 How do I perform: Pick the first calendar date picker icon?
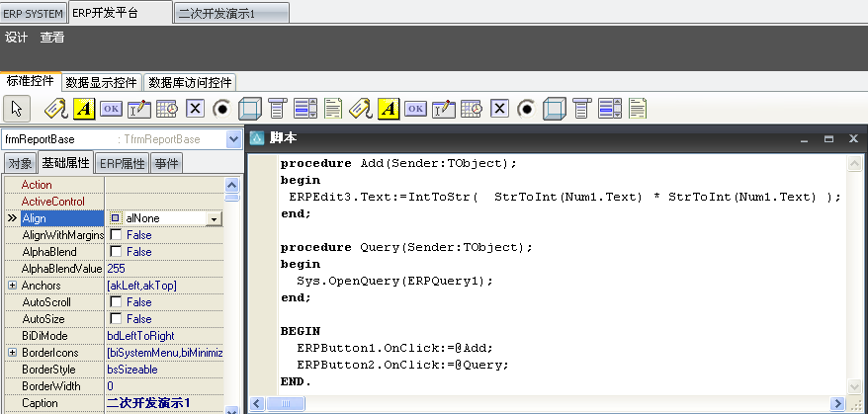coord(167,109)
